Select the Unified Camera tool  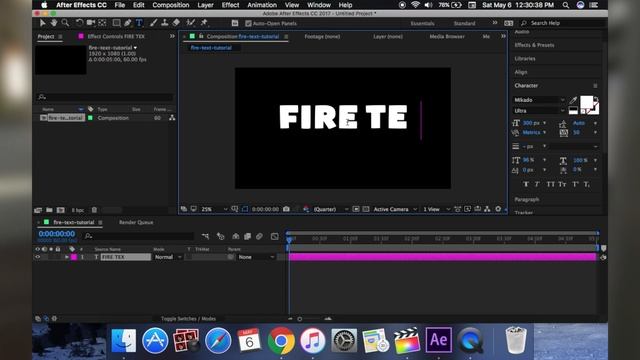pos(91,23)
